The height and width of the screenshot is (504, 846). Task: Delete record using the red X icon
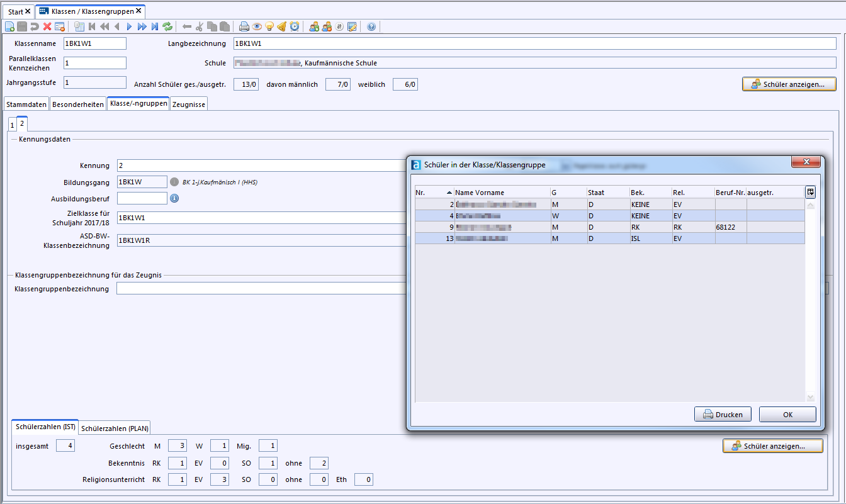click(47, 26)
